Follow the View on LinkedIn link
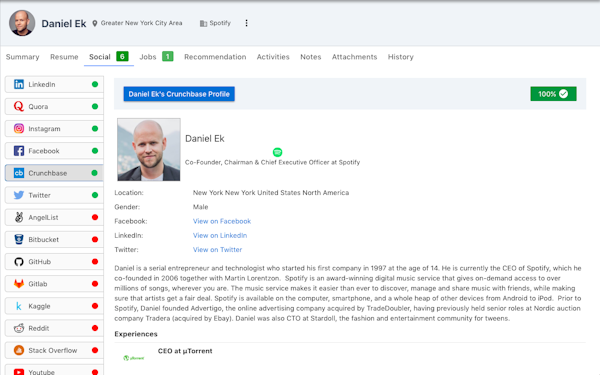The image size is (600, 375). point(220,235)
